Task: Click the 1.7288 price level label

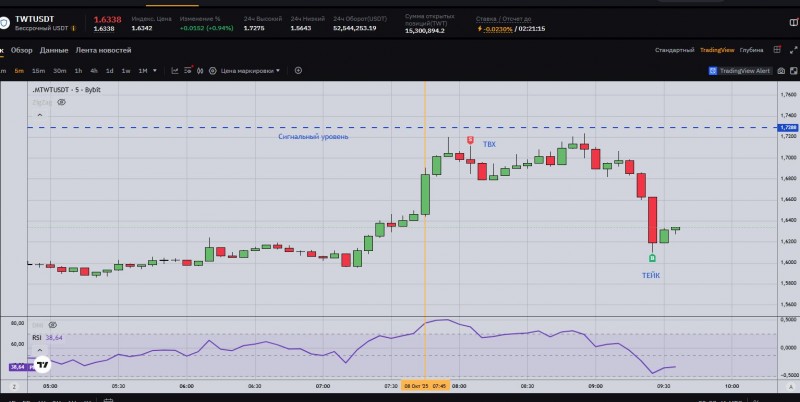Action: coord(788,128)
